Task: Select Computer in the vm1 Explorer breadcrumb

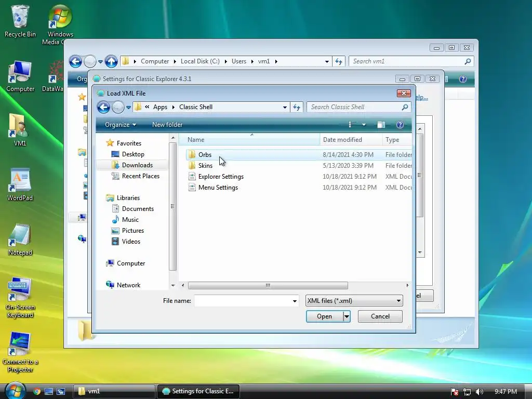Action: 155,61
